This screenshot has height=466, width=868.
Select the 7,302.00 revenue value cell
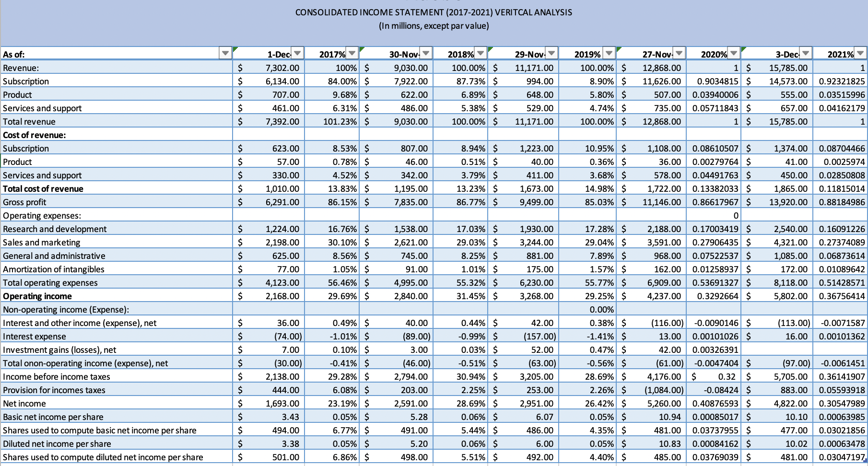[269, 68]
